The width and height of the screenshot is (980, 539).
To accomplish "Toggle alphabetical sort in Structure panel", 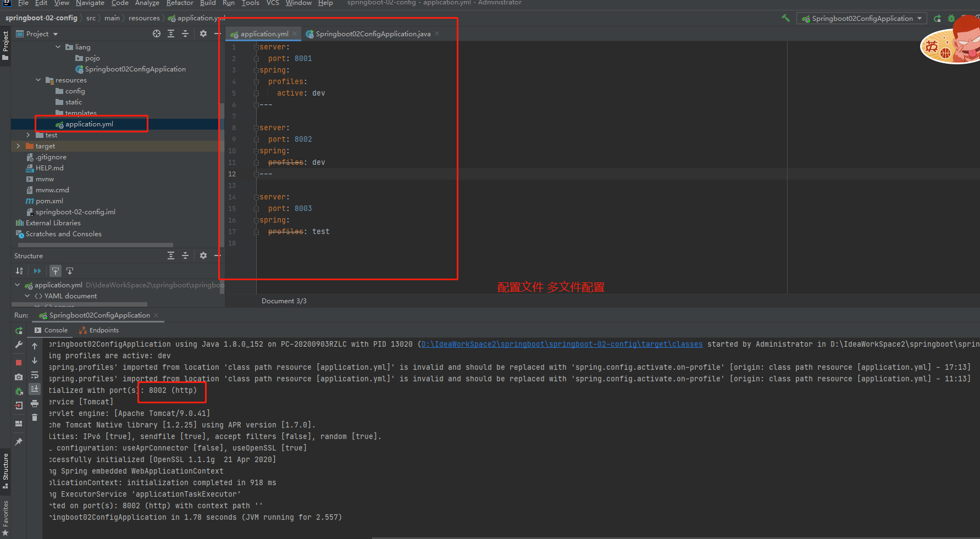I will (19, 271).
